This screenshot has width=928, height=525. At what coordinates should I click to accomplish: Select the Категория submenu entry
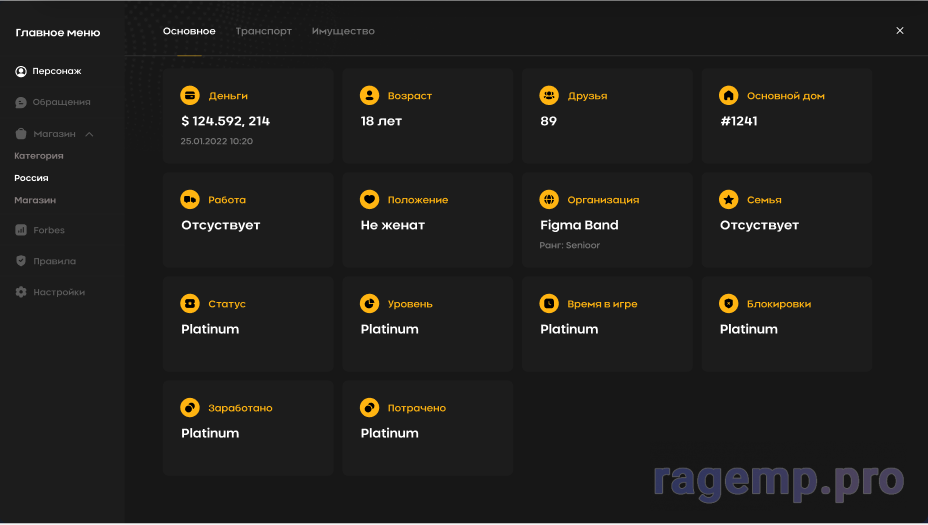tap(38, 156)
